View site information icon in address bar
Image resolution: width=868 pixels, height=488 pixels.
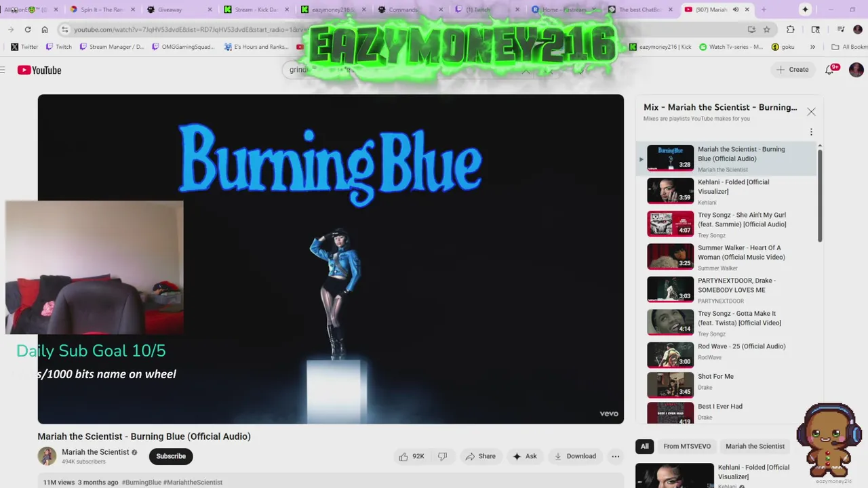click(64, 29)
